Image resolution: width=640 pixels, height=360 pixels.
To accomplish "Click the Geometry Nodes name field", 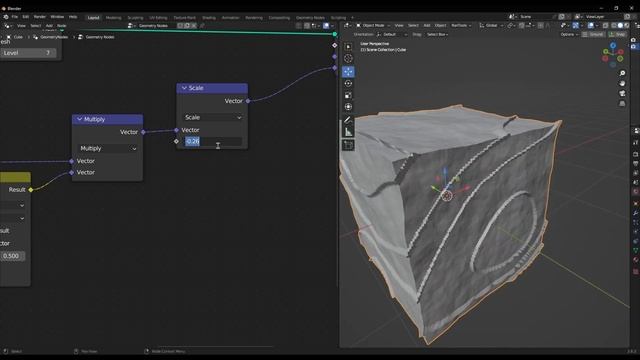I will [153, 26].
